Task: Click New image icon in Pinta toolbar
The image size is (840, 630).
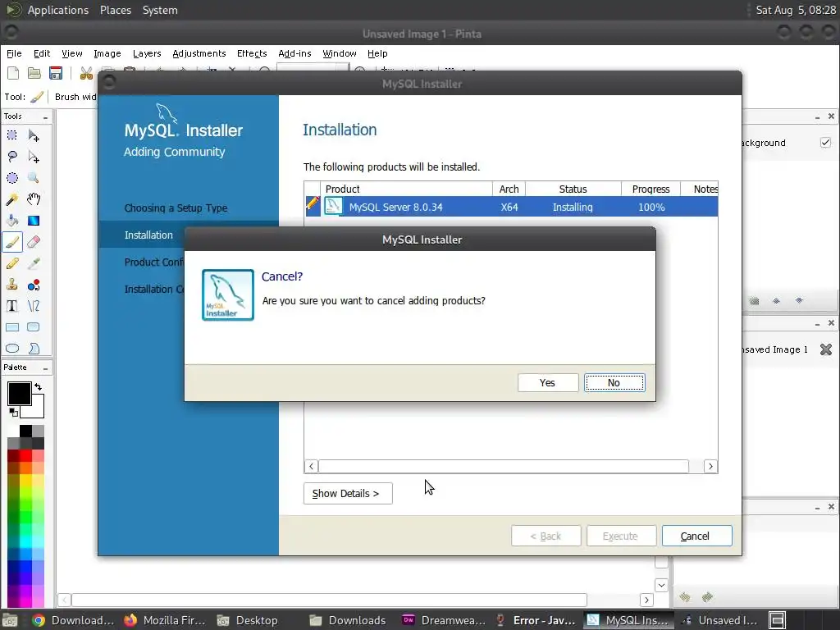Action: (x=13, y=73)
